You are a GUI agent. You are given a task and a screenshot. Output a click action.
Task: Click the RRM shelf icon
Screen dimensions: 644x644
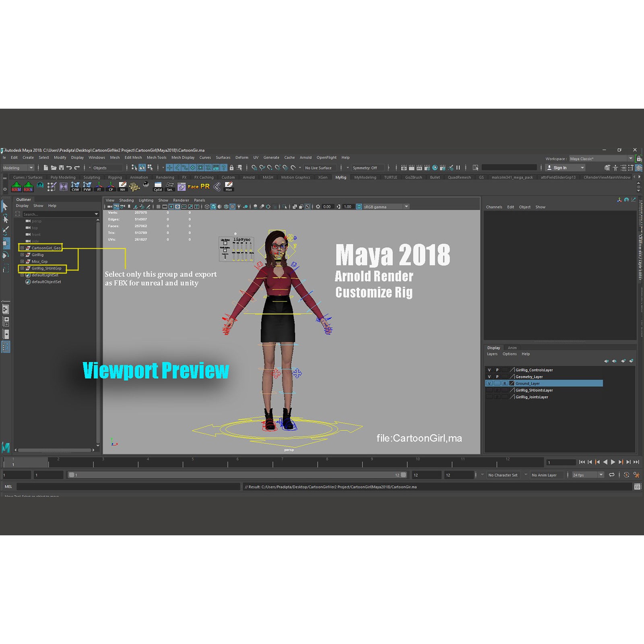16,187
